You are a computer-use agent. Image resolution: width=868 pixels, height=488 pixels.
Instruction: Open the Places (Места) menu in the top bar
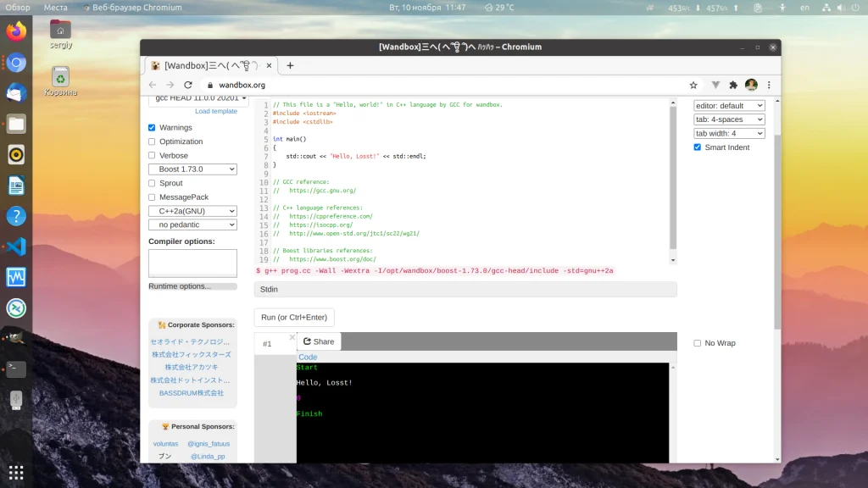click(56, 8)
